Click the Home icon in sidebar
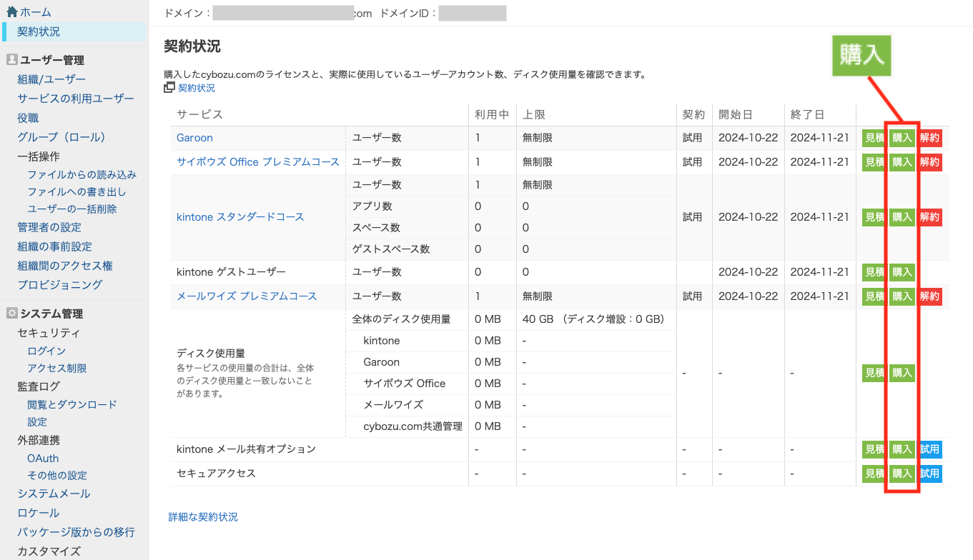The width and height of the screenshot is (973, 560). pyautogui.click(x=11, y=12)
